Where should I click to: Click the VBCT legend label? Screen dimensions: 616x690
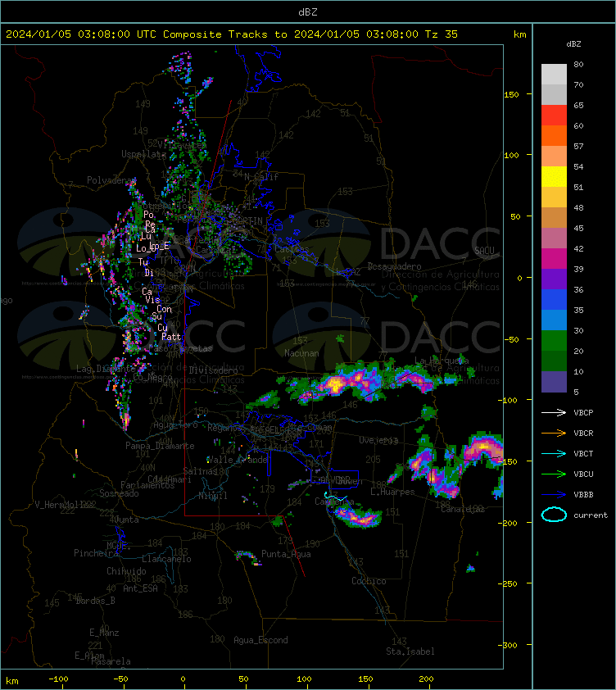click(583, 454)
